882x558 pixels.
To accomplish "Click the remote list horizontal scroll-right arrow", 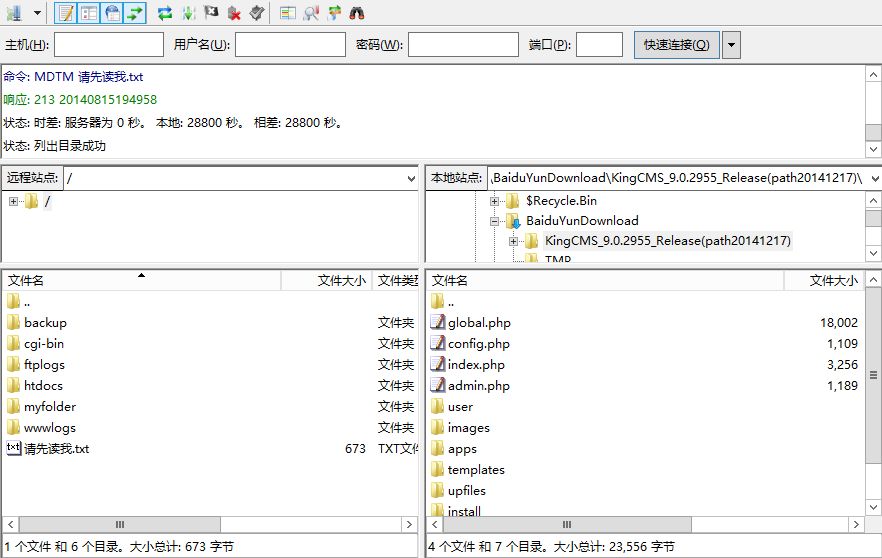I will tap(409, 524).
